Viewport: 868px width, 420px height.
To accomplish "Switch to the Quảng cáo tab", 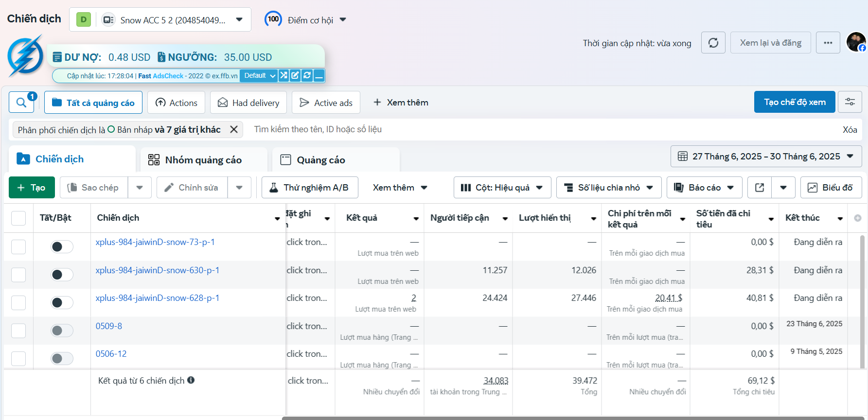I will click(x=336, y=160).
